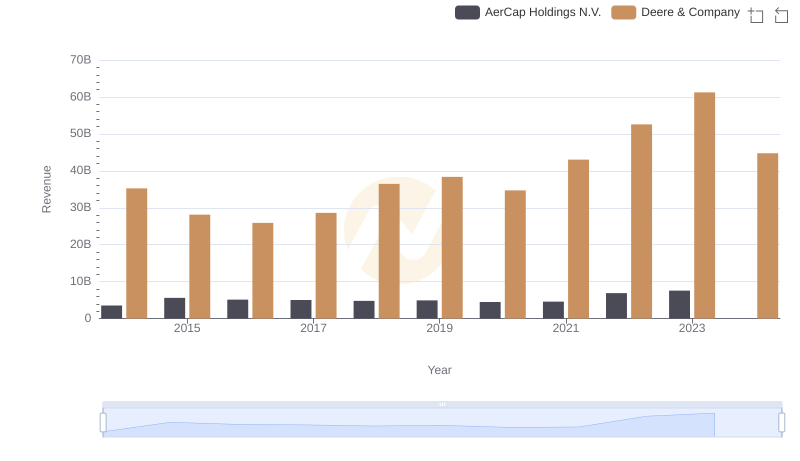
Task: Grab the right data zoom slider handle
Action: click(x=782, y=423)
